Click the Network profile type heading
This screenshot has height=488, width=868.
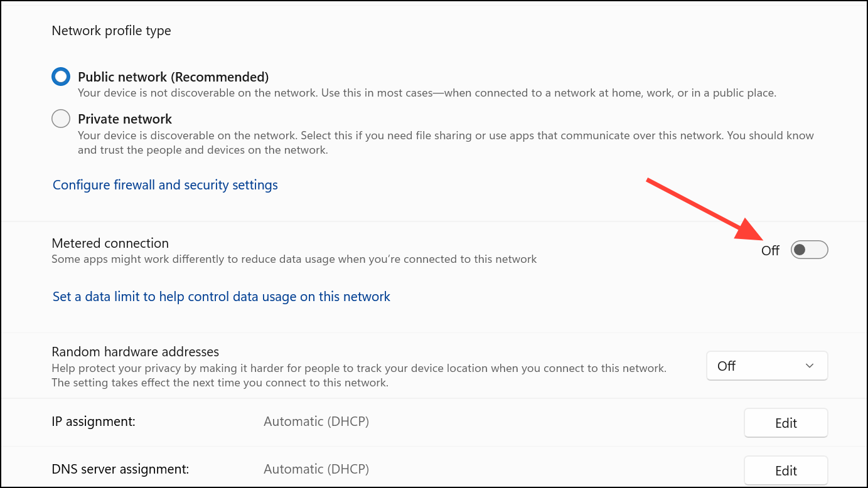(x=111, y=31)
